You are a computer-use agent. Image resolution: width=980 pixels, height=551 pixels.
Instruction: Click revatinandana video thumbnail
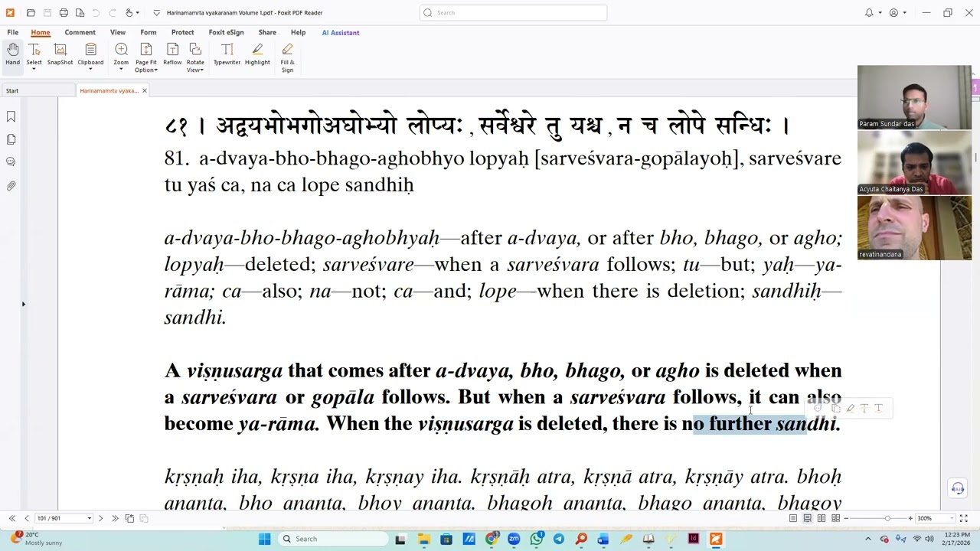tap(914, 228)
